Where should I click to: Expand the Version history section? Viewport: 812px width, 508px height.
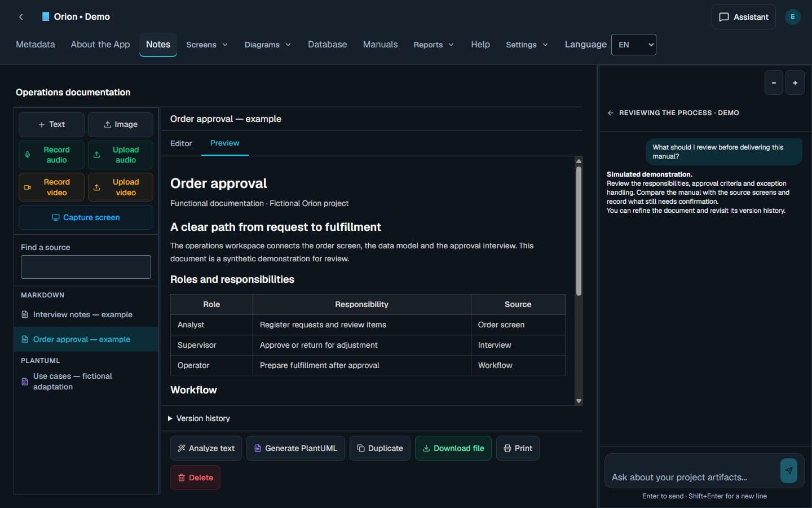[199, 418]
